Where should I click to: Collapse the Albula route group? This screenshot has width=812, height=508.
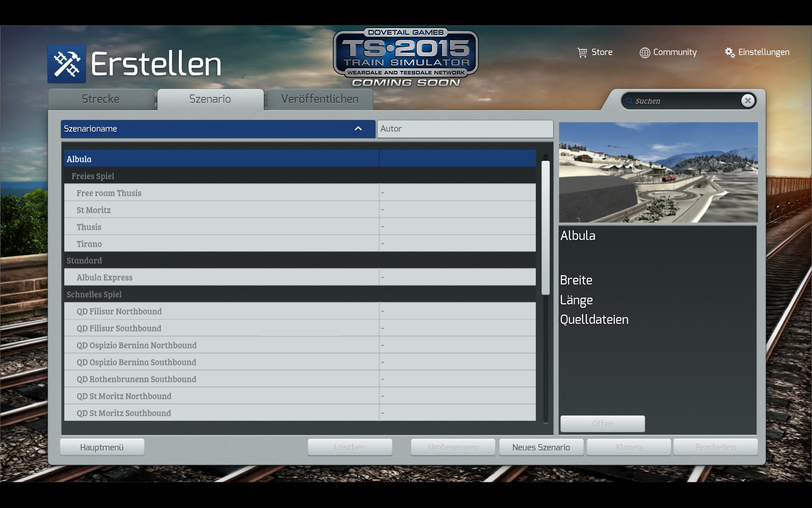pyautogui.click(x=79, y=159)
